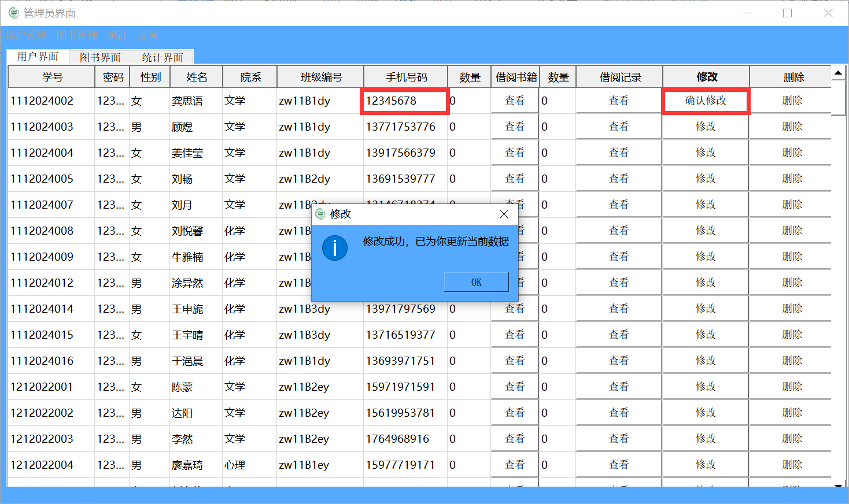Close the 修改 dialog with its X

pyautogui.click(x=504, y=214)
